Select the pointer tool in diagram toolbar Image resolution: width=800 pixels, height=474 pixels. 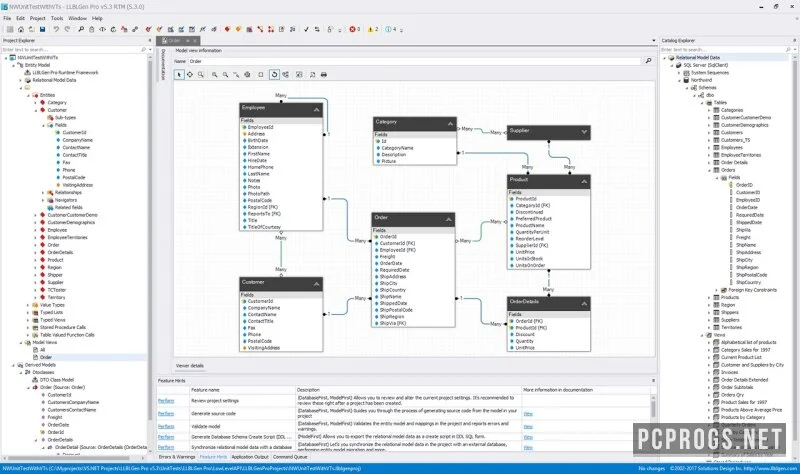pyautogui.click(x=179, y=74)
